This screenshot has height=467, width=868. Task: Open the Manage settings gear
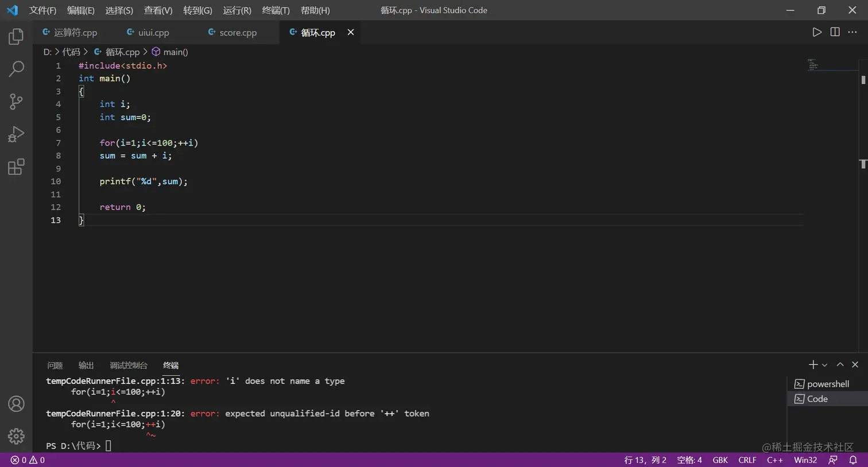tap(16, 436)
